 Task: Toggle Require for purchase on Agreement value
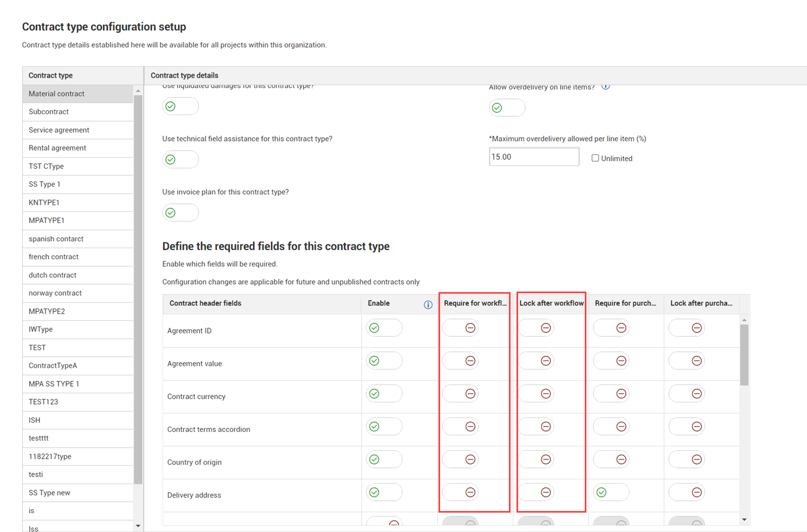(x=611, y=360)
